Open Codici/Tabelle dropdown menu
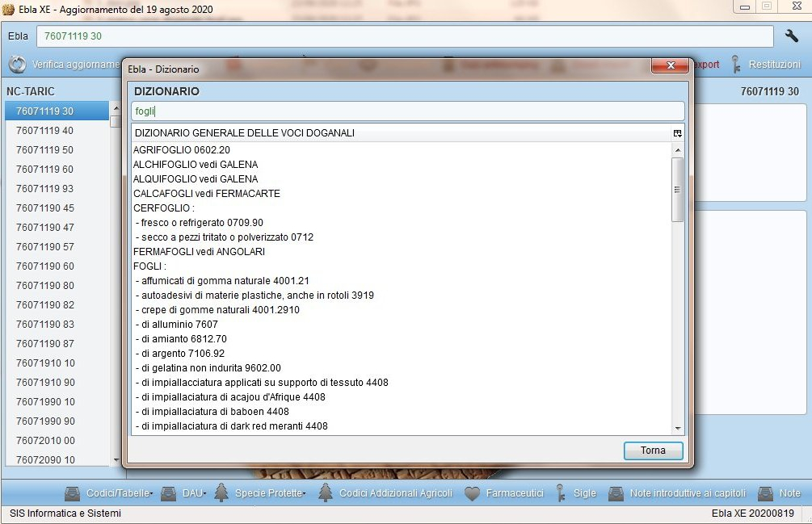 point(119,493)
